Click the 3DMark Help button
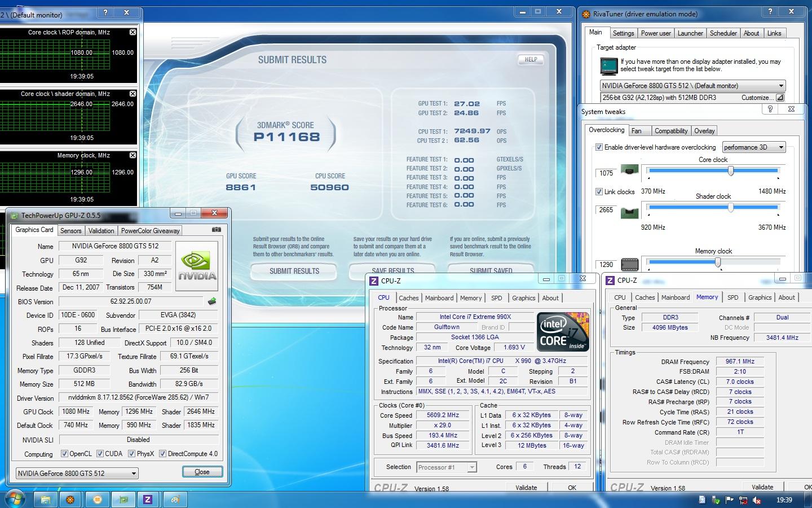 coord(531,59)
